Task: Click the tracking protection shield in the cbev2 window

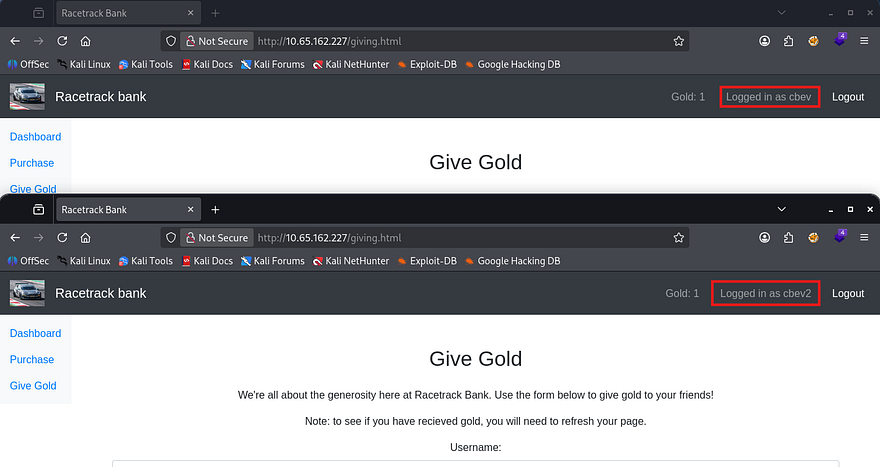Action: pos(171,238)
